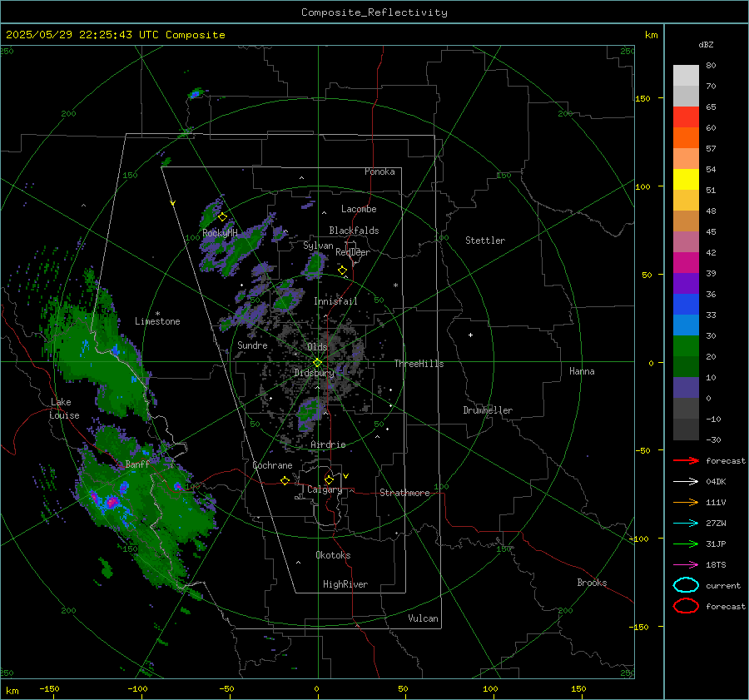Click the 2025/05/29 22:25:43 UTC timestamp
The width and height of the screenshot is (749, 700).
tap(115, 35)
